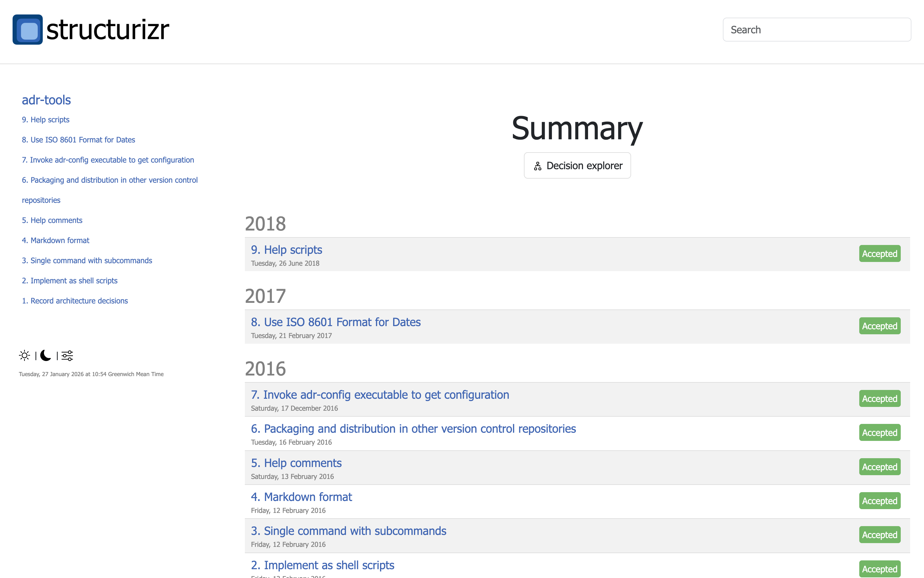
Task: Open 5. Help comments in summary list
Action: pyautogui.click(x=296, y=463)
